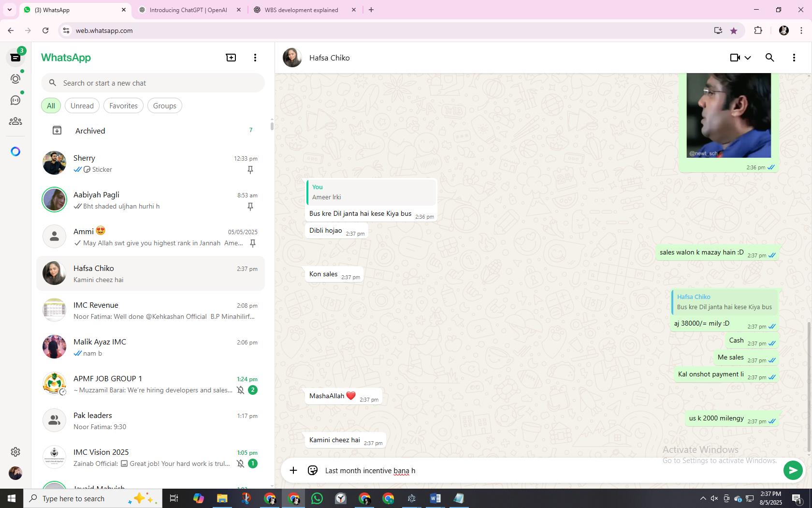
Task: Open your profile picture in the sidebar
Action: pyautogui.click(x=15, y=473)
